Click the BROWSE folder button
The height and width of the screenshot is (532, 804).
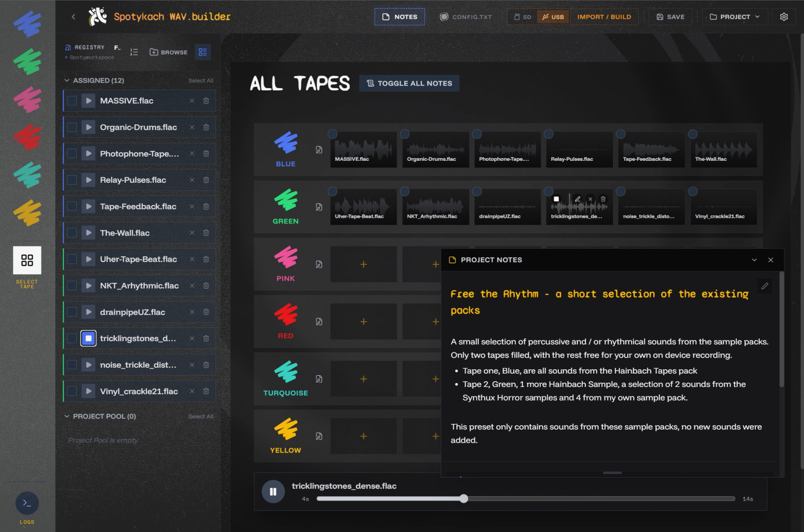pyautogui.click(x=168, y=52)
